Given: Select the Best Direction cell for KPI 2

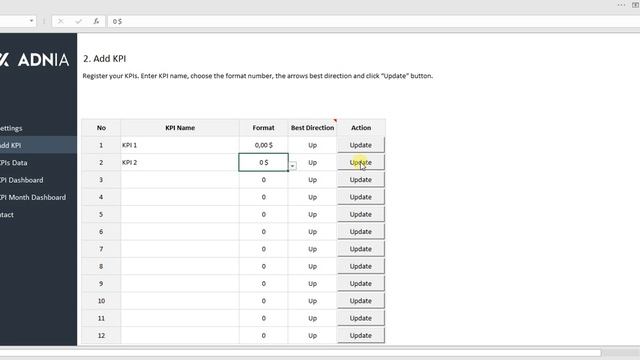Looking at the screenshot, I should [x=313, y=162].
